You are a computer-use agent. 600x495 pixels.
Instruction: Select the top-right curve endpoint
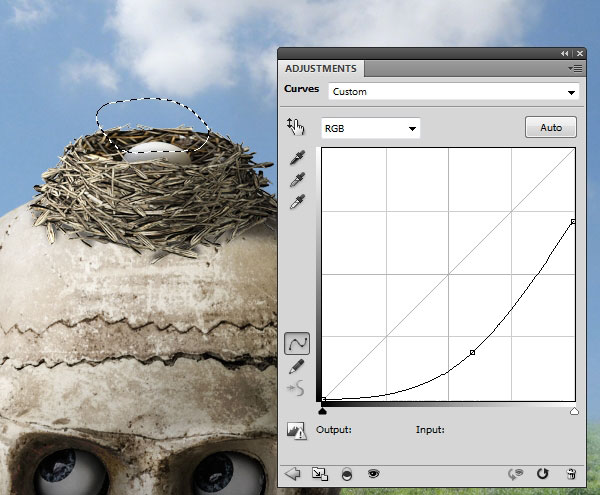[x=573, y=221]
